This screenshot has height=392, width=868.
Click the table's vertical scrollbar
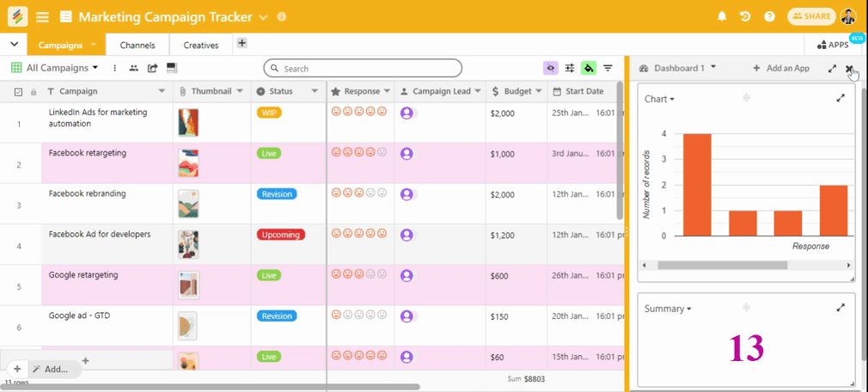[x=620, y=150]
